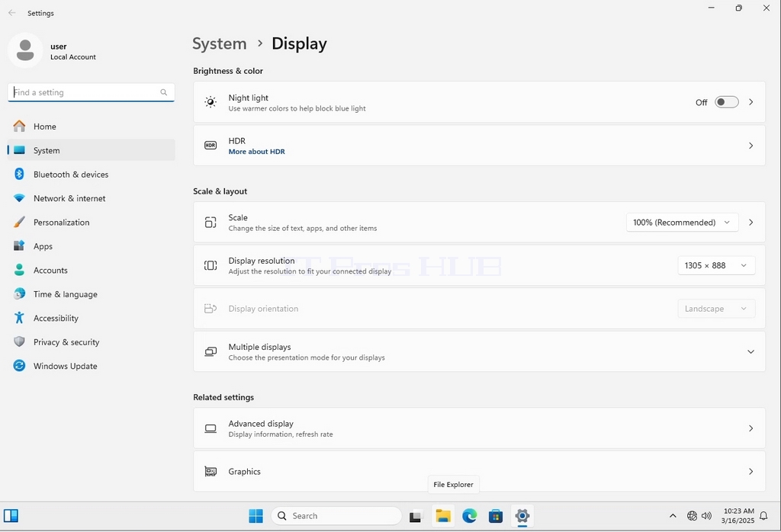Open Network & internet category
781x532 pixels.
(x=92, y=198)
